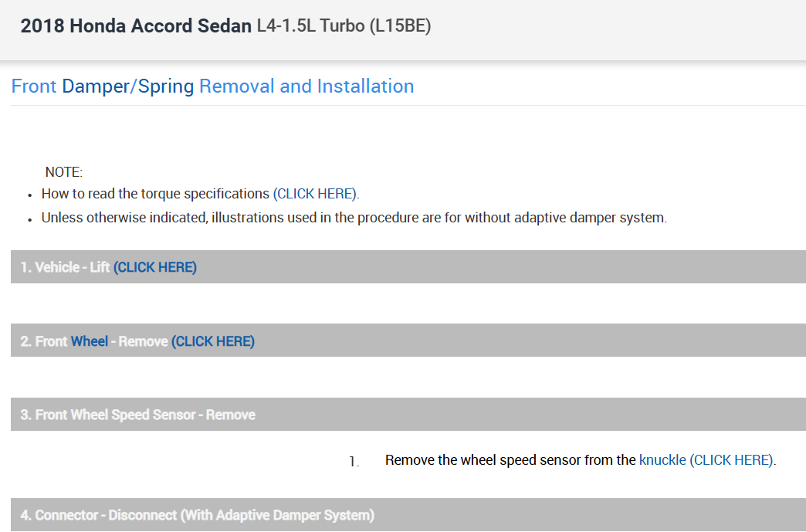Click Removal and Installation heading text
The width and height of the screenshot is (806, 532).
click(306, 86)
